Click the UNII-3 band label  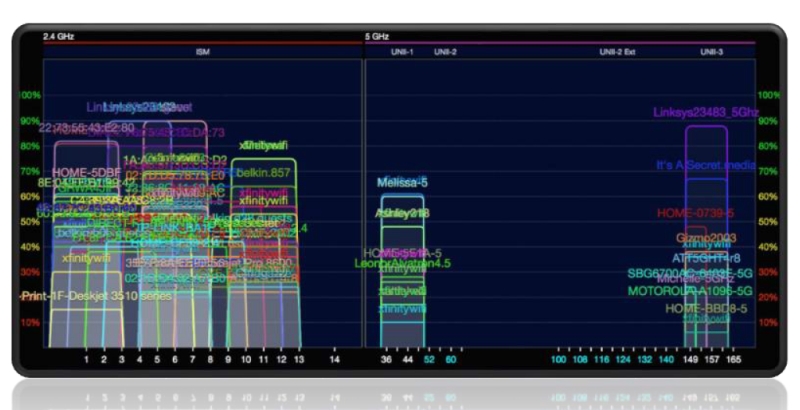711,52
